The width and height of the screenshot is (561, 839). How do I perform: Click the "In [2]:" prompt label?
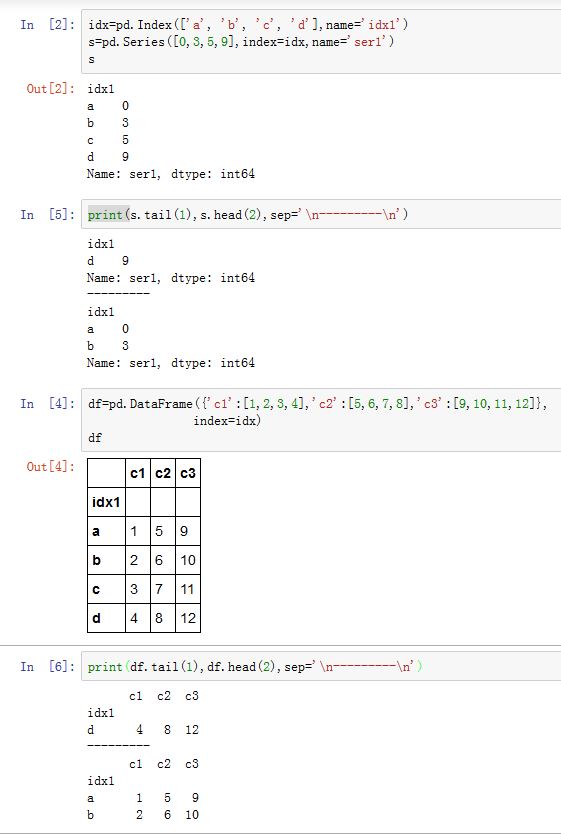click(48, 25)
